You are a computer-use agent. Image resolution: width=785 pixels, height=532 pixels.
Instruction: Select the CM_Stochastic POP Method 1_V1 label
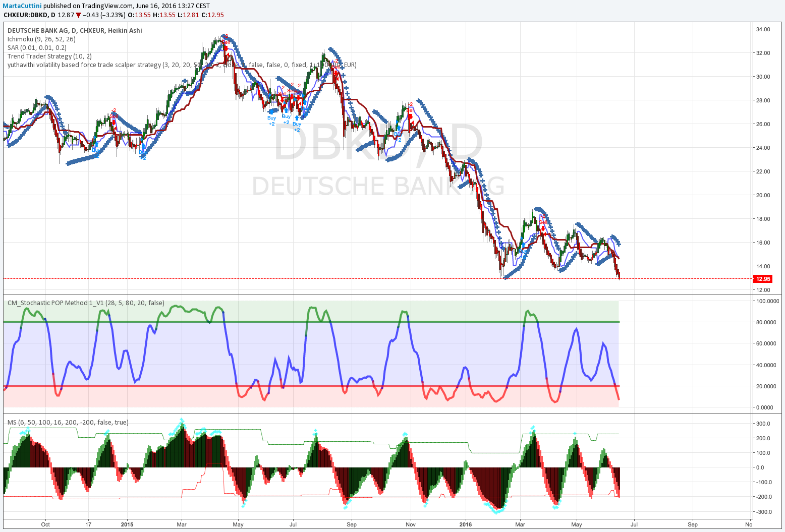point(86,303)
